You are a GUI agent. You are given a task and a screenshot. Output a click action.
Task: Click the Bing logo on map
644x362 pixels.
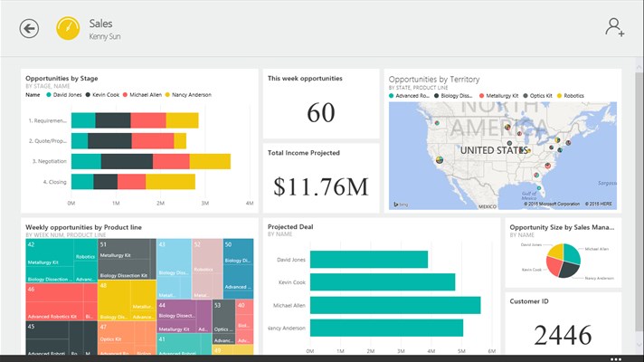click(401, 205)
